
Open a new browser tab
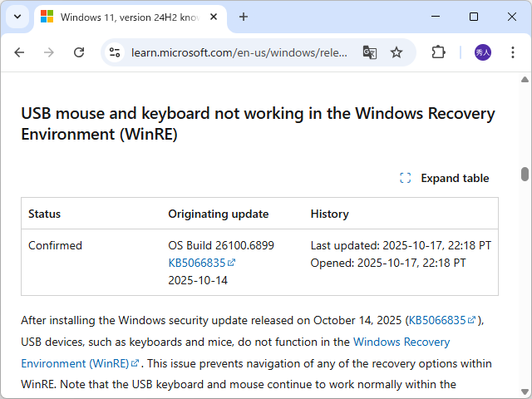[x=244, y=17]
